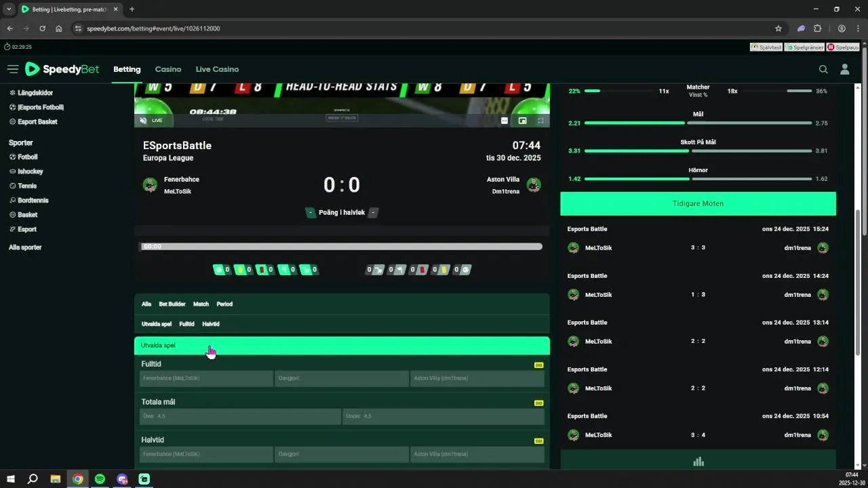Switch to the Live Casino tab
Screen dimensions: 868x488
(217, 69)
